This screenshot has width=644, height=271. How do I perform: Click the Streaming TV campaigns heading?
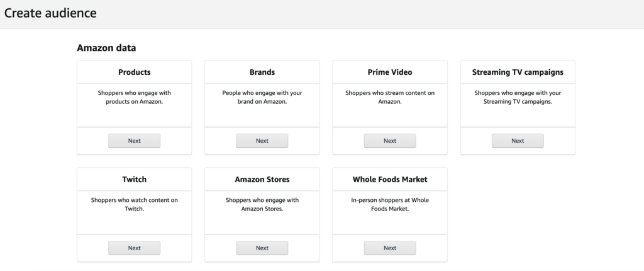click(x=518, y=72)
